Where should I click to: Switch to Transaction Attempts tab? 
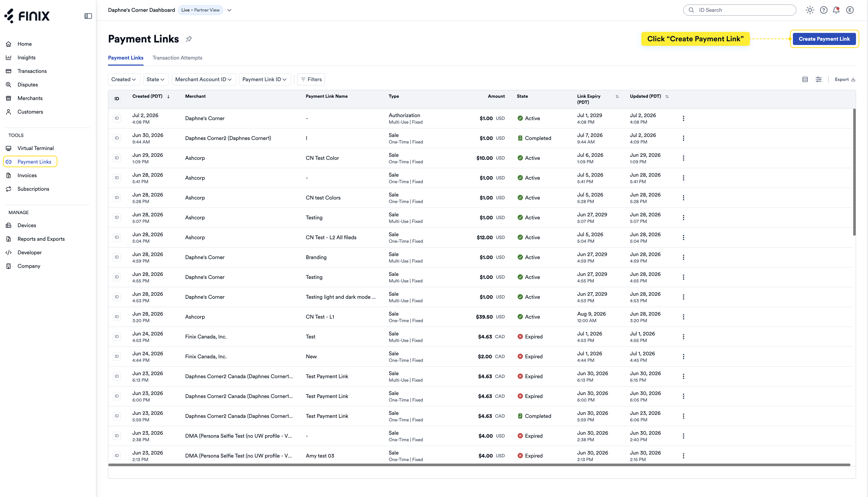(x=177, y=58)
